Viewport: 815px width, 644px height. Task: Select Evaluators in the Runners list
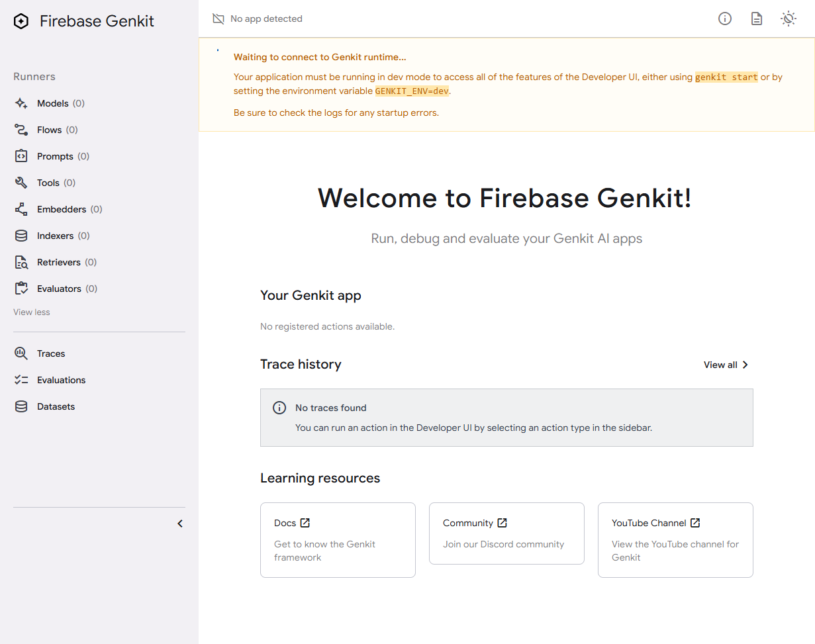(66, 289)
